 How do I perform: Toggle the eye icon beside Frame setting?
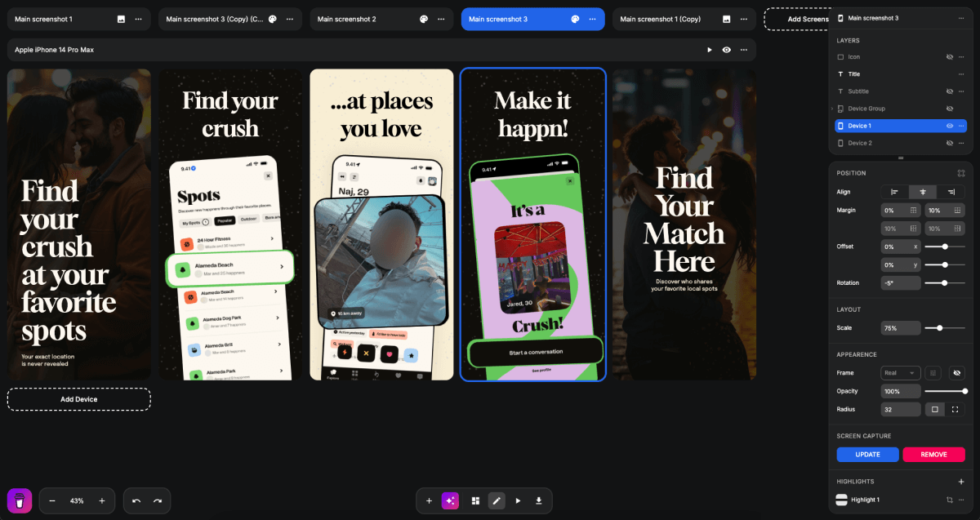click(956, 373)
